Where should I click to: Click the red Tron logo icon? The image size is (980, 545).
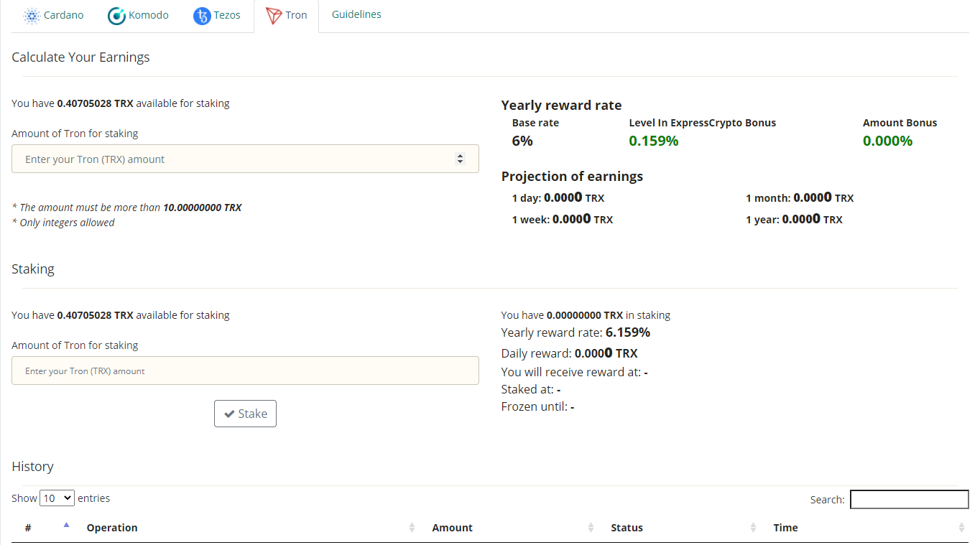click(274, 15)
